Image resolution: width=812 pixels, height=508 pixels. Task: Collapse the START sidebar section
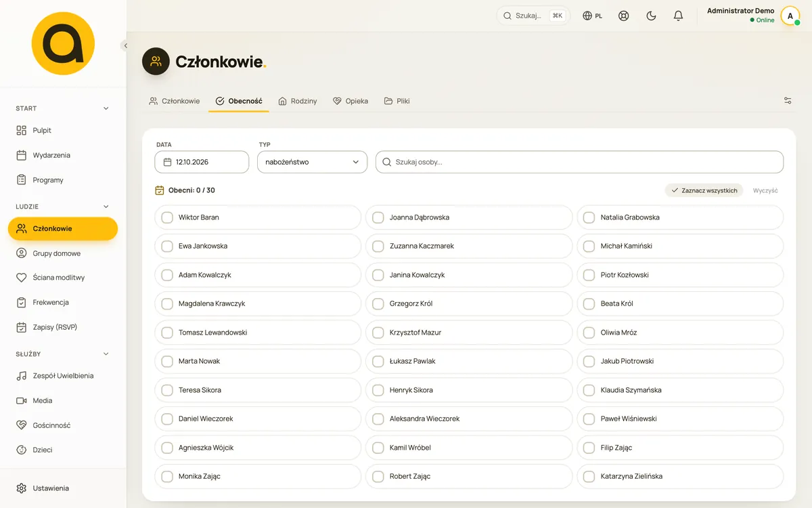tap(106, 108)
